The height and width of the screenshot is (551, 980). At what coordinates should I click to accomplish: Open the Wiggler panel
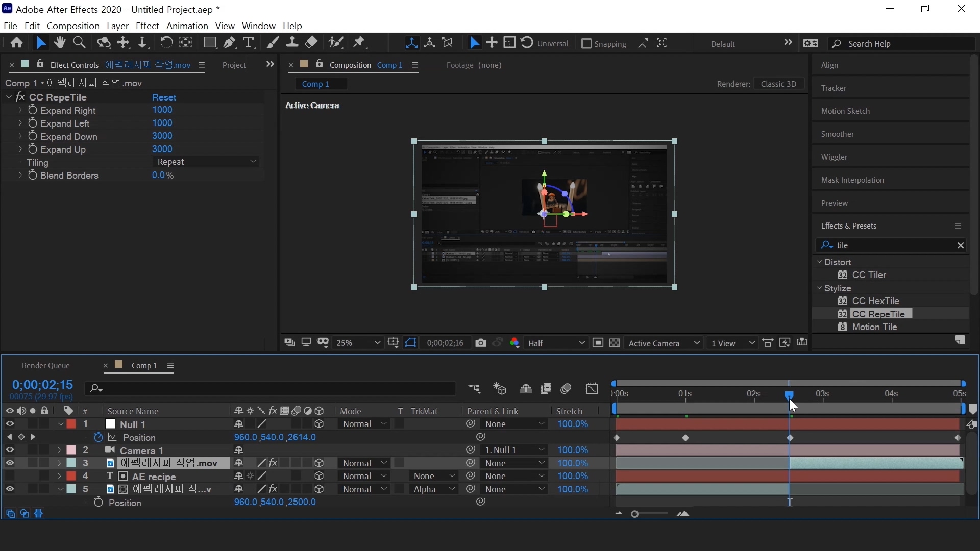point(834,157)
